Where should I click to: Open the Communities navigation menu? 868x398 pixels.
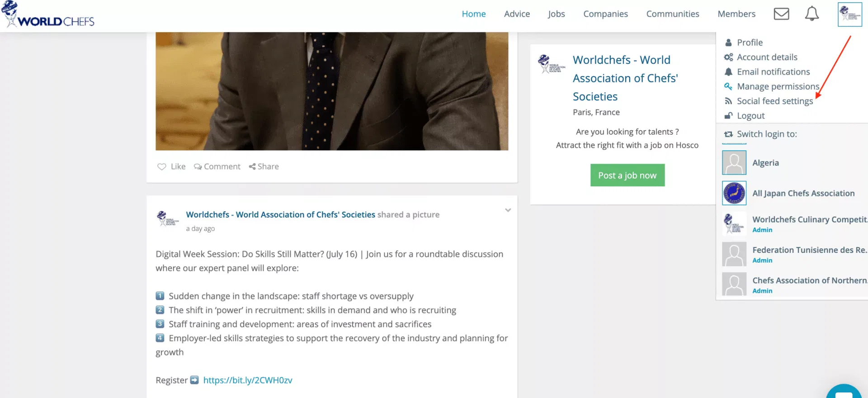[672, 14]
